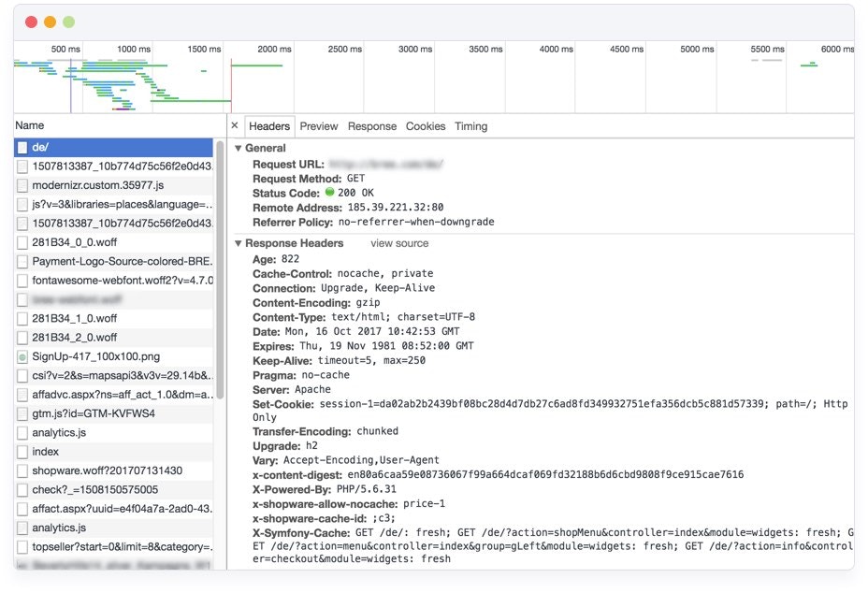The height and width of the screenshot is (593, 868).
Task: Click the icon beside the index request
Action: coord(22,452)
